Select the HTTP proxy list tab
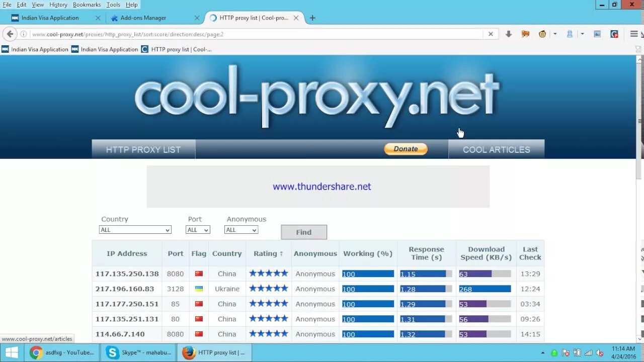644x362 pixels. (254, 18)
